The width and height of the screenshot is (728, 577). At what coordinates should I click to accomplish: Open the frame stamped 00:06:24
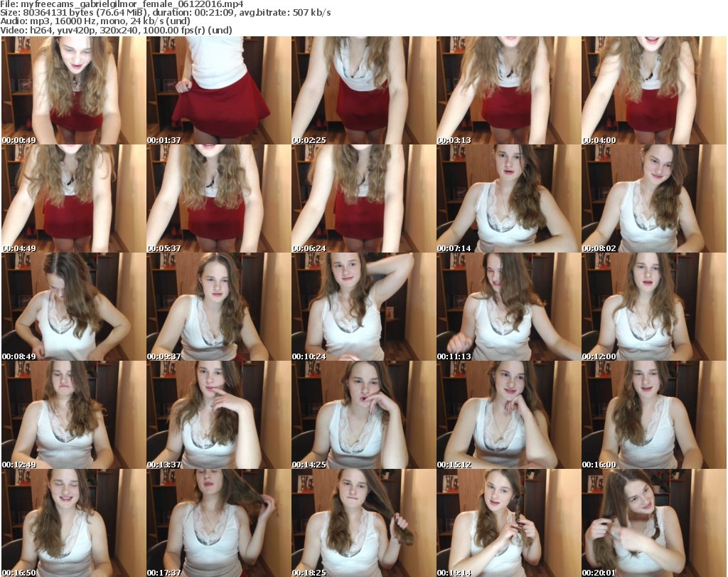point(364,198)
